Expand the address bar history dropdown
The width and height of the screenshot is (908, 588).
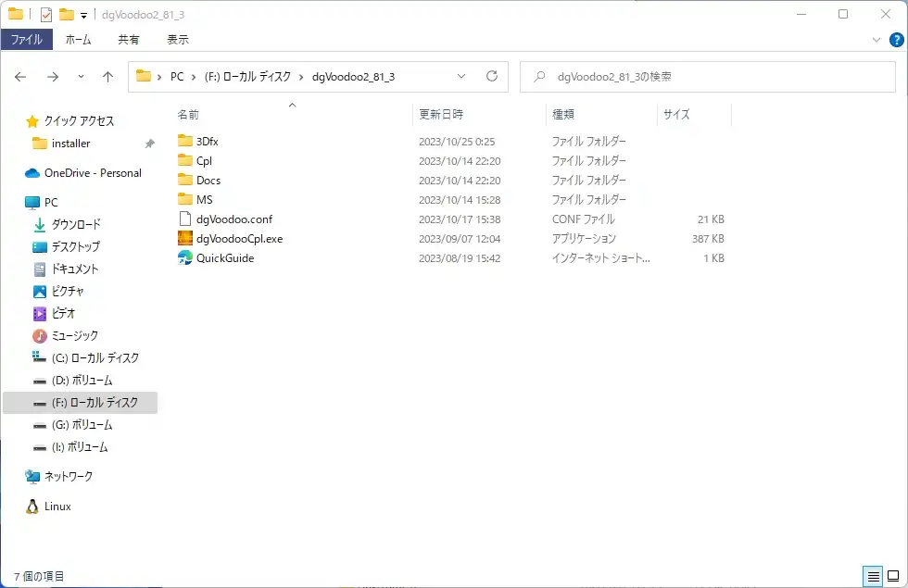pyautogui.click(x=462, y=77)
